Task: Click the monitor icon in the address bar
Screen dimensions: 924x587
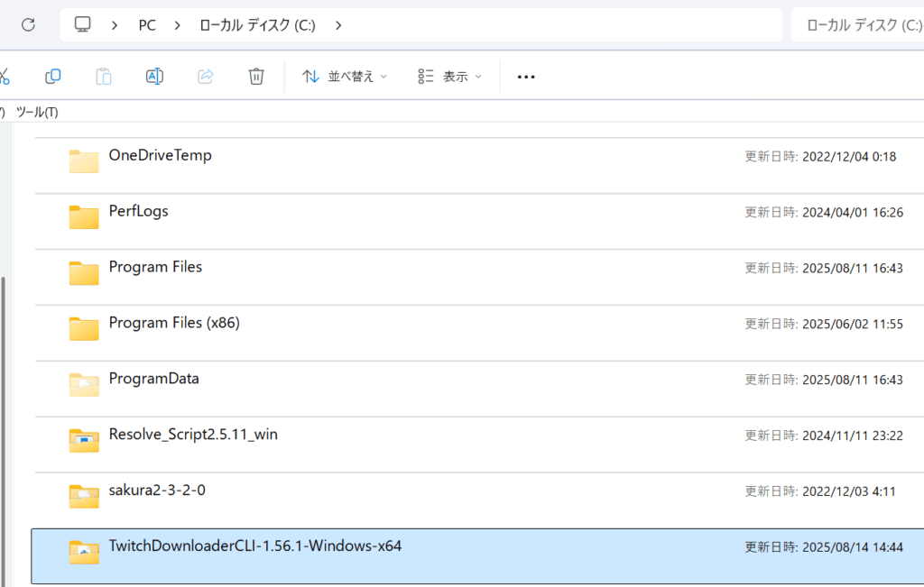Action: coord(83,25)
